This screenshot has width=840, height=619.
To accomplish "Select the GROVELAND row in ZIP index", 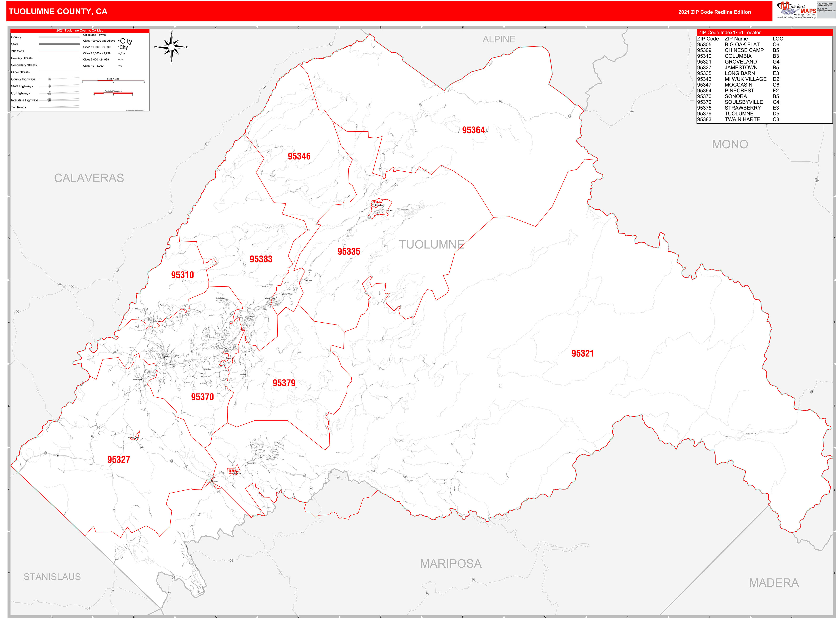I will pyautogui.click(x=740, y=62).
